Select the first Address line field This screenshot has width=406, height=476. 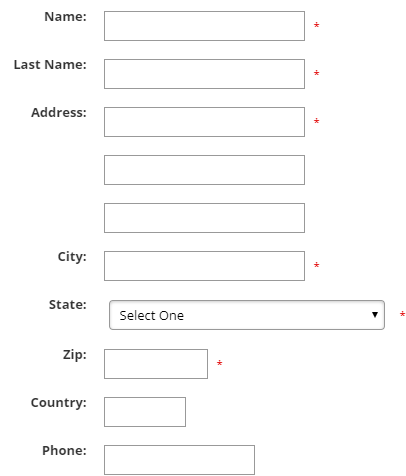[204, 122]
